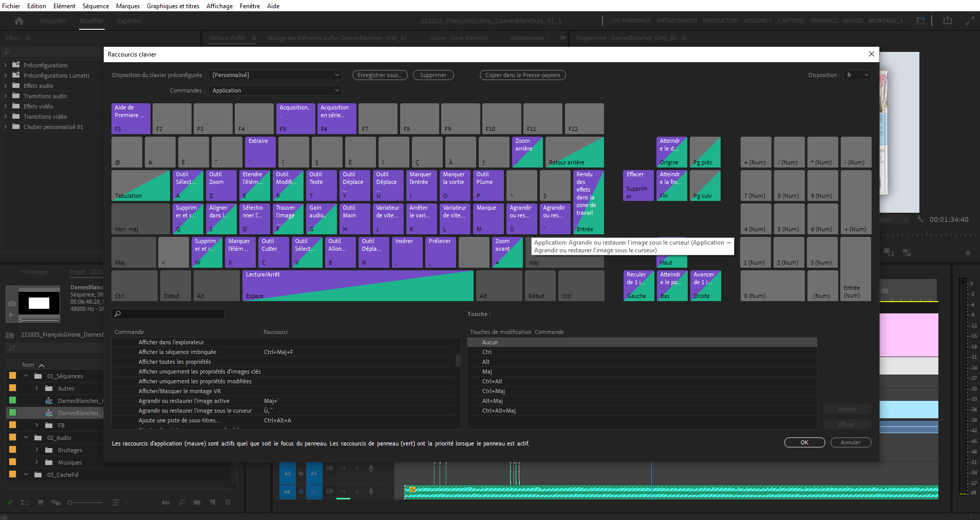This screenshot has height=520, width=980.
Task: Toggle lock on audio track A4
Action: 301,491
